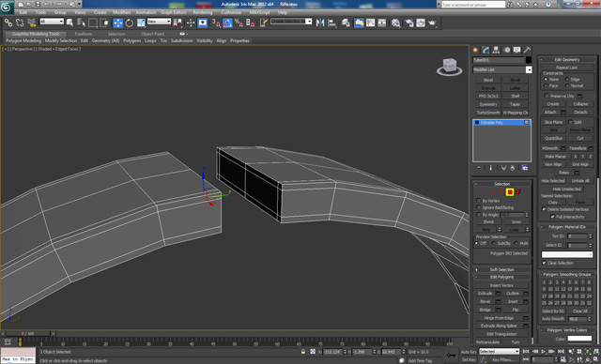Click the black object color swatch
This screenshot has width=601, height=364.
tap(529, 60)
